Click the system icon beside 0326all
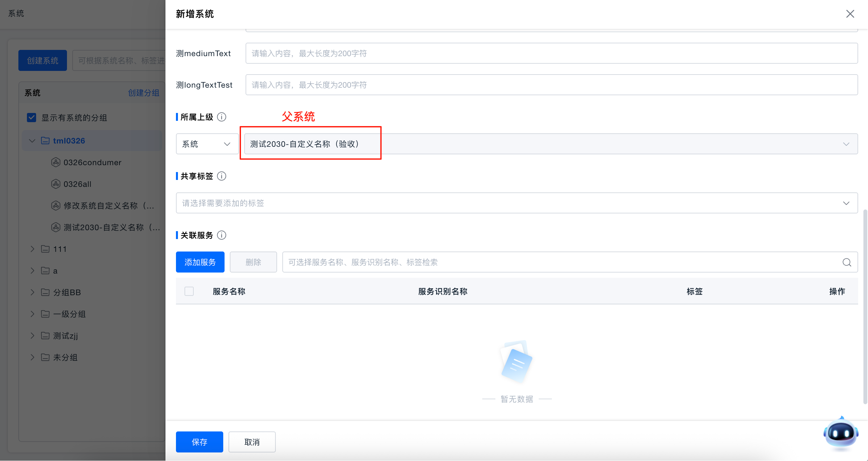868x461 pixels. coord(55,184)
